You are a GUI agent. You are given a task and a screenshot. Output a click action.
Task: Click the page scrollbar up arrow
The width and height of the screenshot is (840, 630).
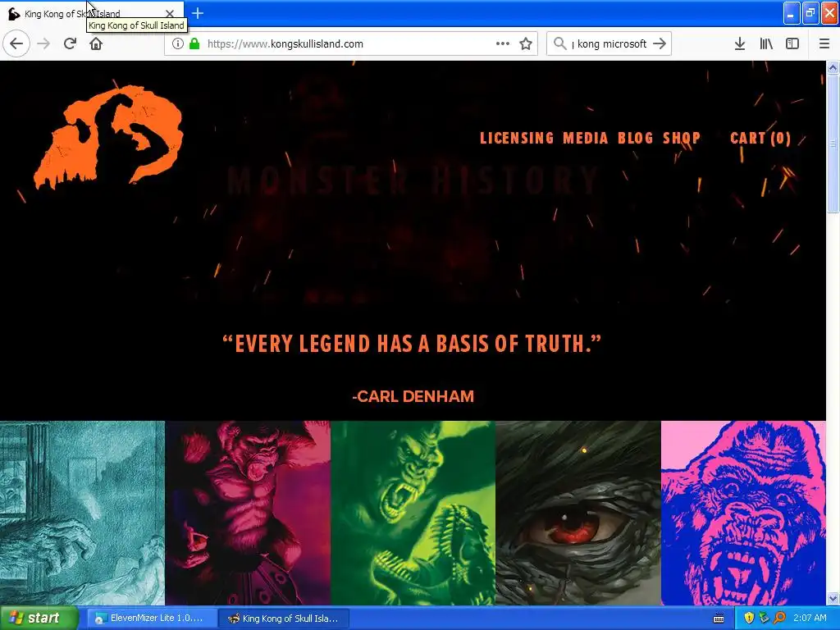pyautogui.click(x=833, y=67)
